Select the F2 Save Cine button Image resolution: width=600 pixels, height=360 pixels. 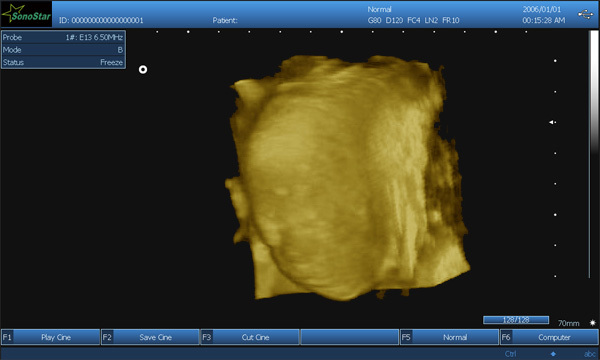point(150,337)
